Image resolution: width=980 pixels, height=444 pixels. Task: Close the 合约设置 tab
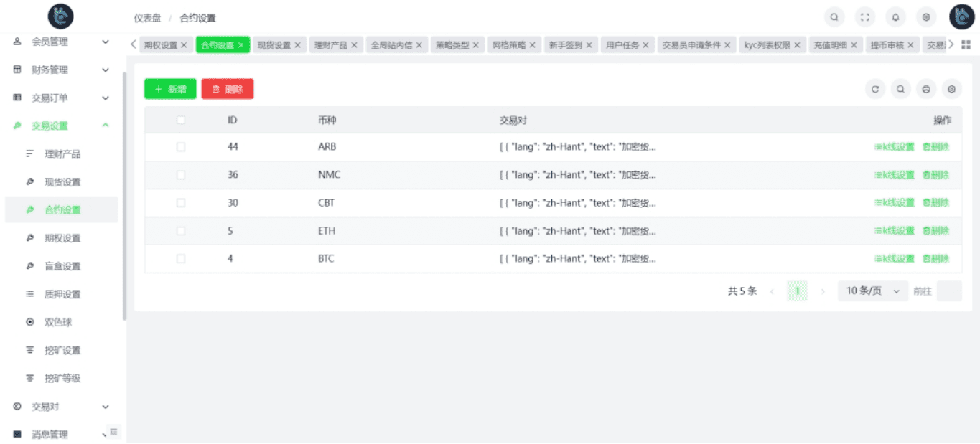(x=241, y=45)
